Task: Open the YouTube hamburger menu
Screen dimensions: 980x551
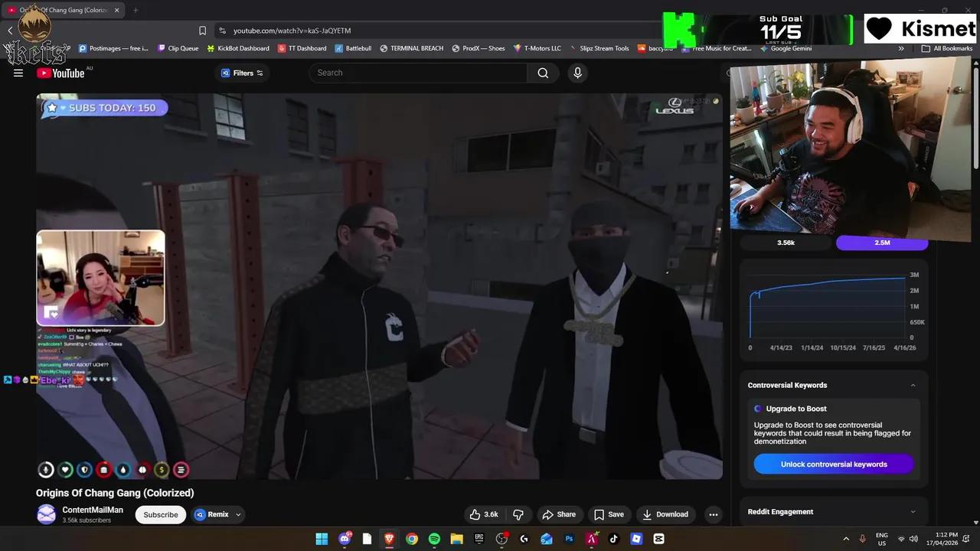Action: pyautogui.click(x=18, y=73)
